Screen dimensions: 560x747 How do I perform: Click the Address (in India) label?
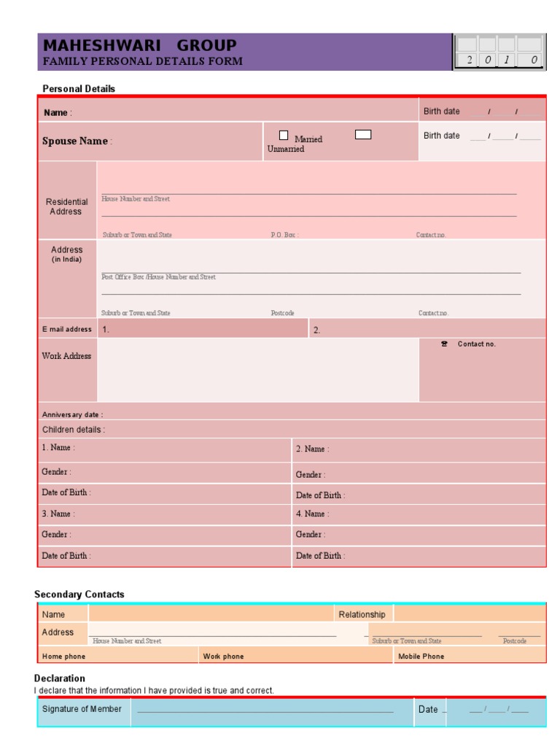(x=66, y=254)
